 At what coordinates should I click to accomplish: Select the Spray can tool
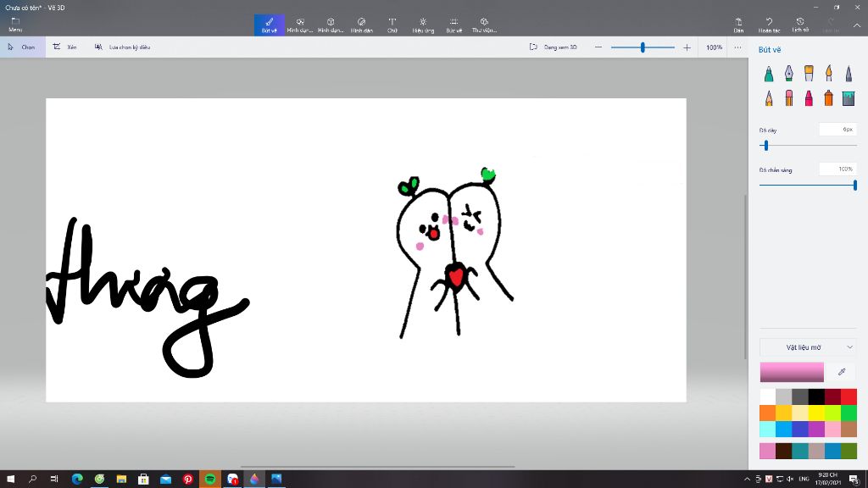[829, 98]
